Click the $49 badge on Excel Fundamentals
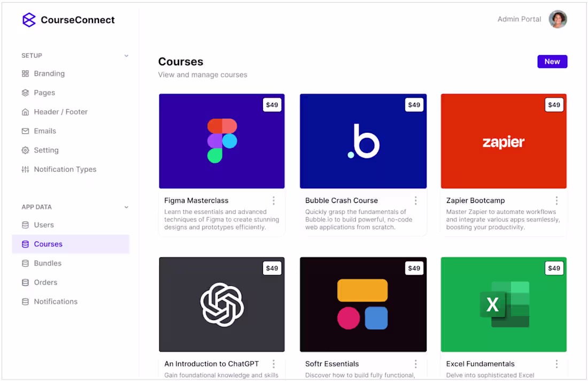This screenshot has width=588, height=381. click(554, 268)
